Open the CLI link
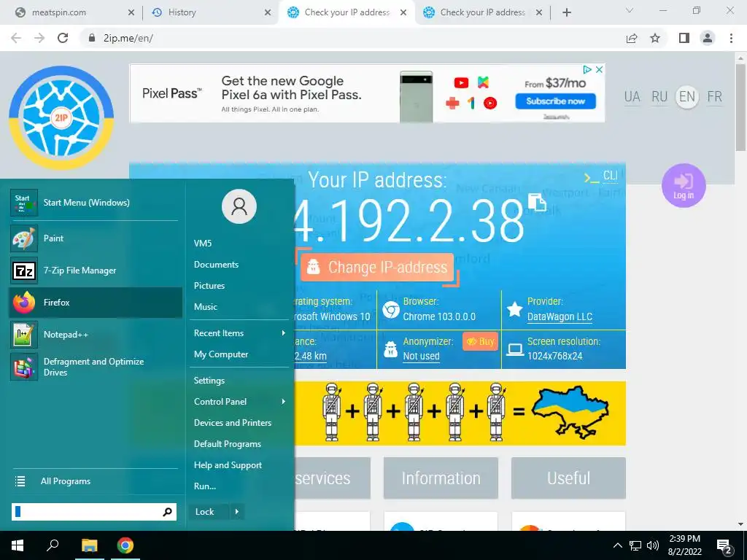This screenshot has width=747, height=560. [x=611, y=176]
